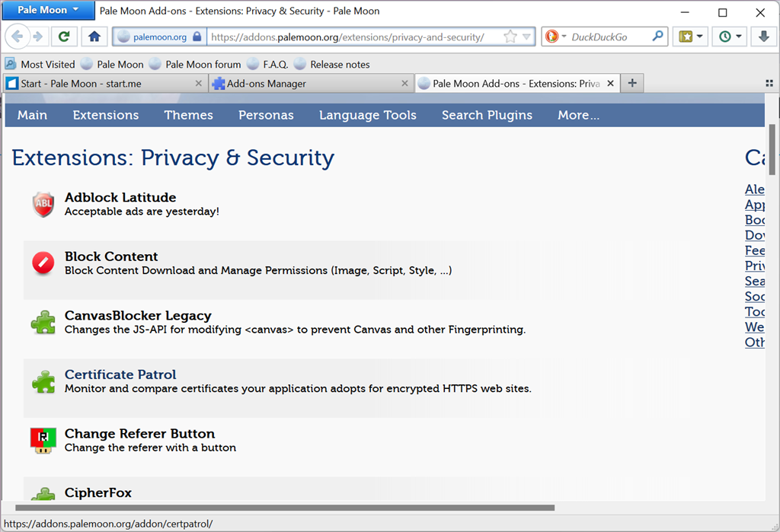
Task: Open the Personas navigation item
Action: [266, 115]
